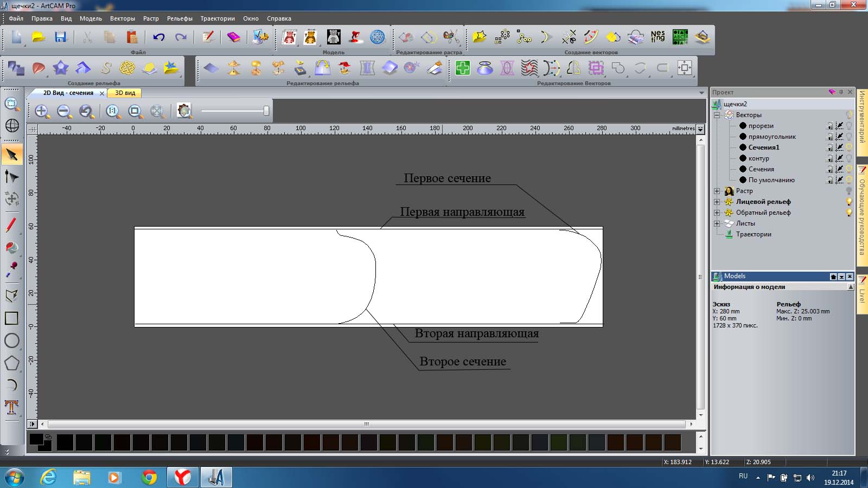The height and width of the screenshot is (488, 868).
Task: Select the Rectangle drawing tool
Action: coord(12,318)
